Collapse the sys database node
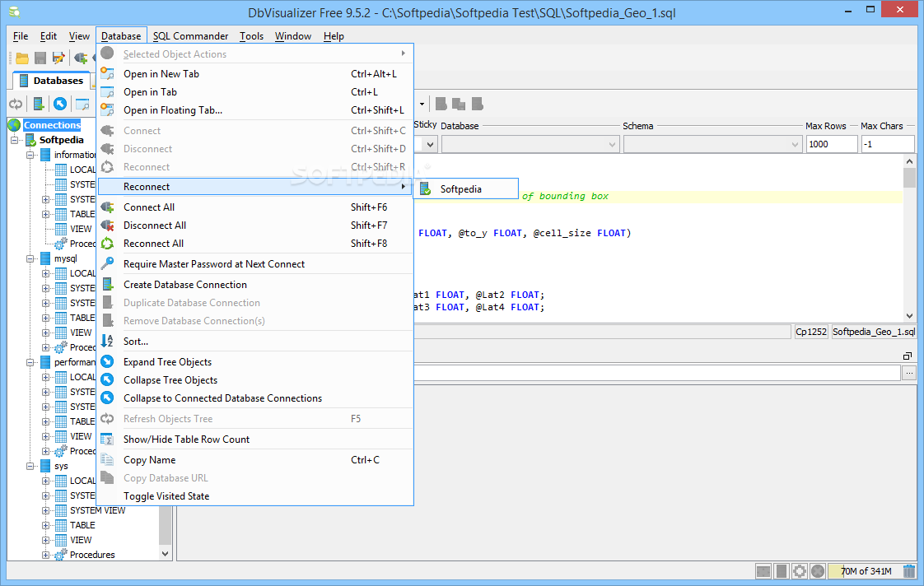This screenshot has height=586, width=924. pos(30,466)
